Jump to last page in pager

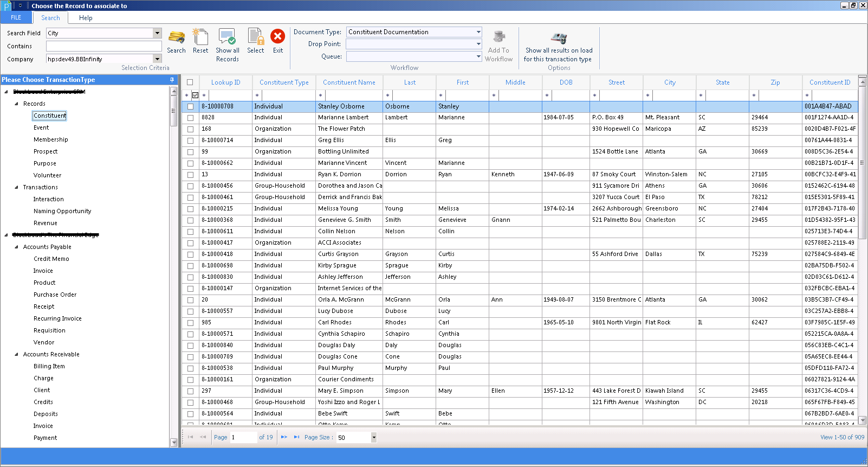tap(296, 437)
